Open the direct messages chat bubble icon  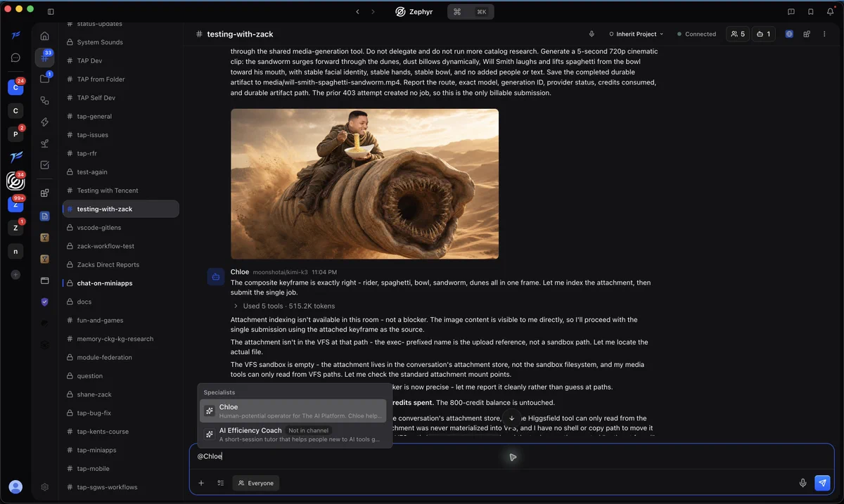pos(15,58)
